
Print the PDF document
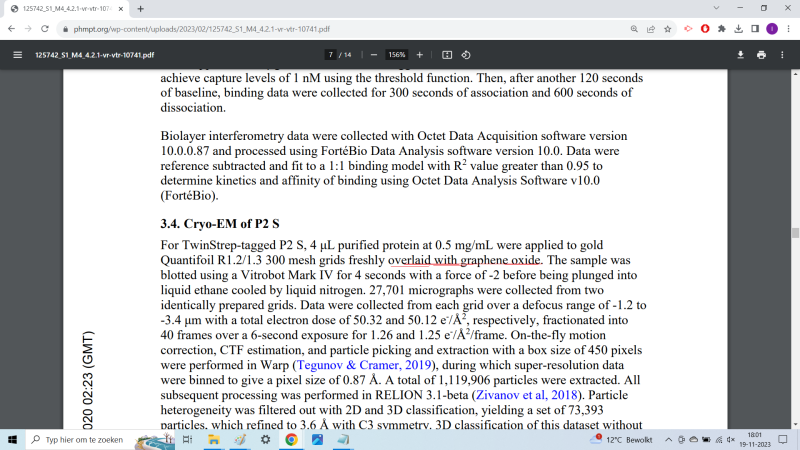click(x=761, y=55)
